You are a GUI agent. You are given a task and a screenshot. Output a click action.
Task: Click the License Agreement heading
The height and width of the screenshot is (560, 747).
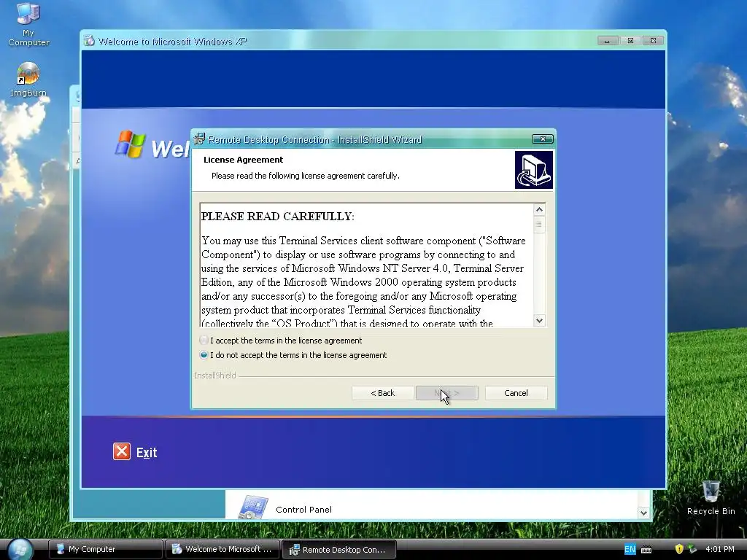click(243, 160)
